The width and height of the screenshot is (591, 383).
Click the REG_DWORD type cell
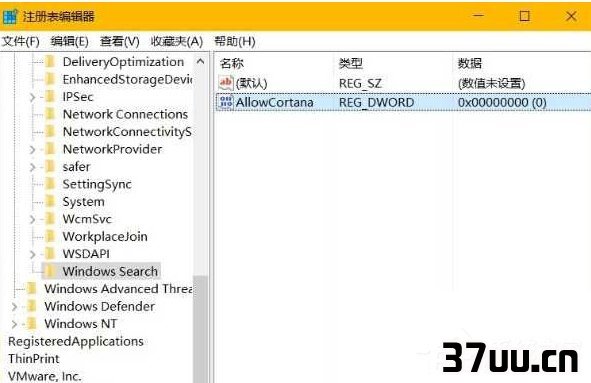[x=376, y=102]
